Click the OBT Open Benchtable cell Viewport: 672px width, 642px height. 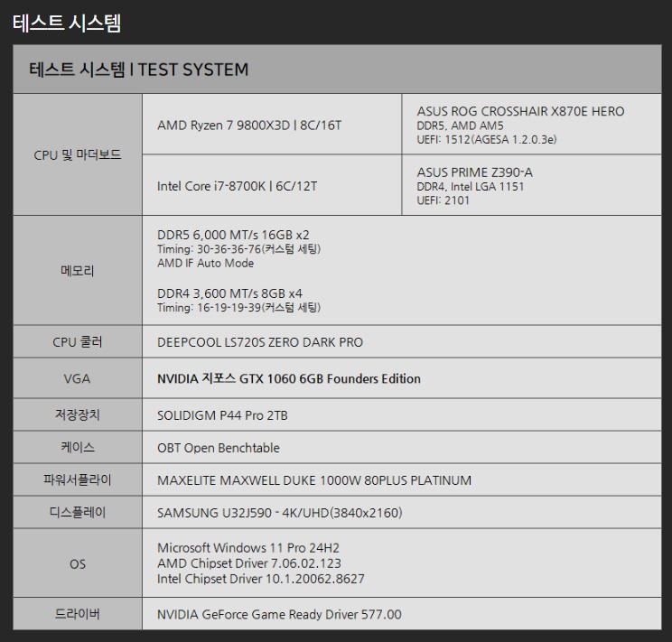click(219, 448)
